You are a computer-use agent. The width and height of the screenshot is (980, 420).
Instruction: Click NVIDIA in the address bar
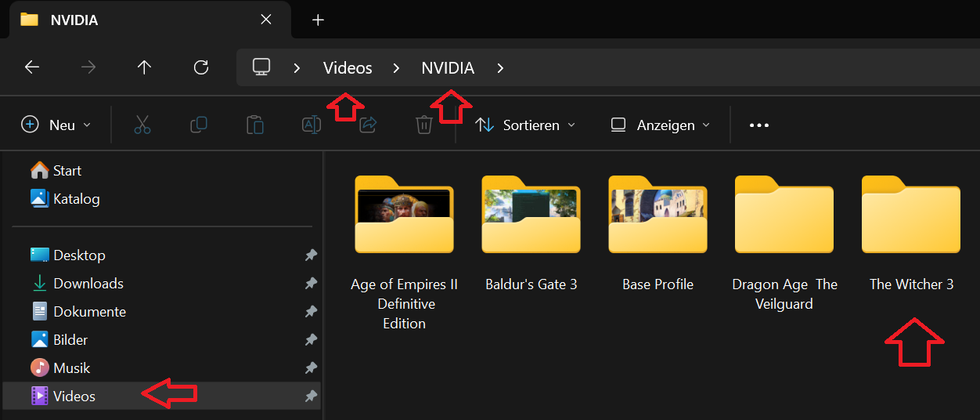(448, 68)
